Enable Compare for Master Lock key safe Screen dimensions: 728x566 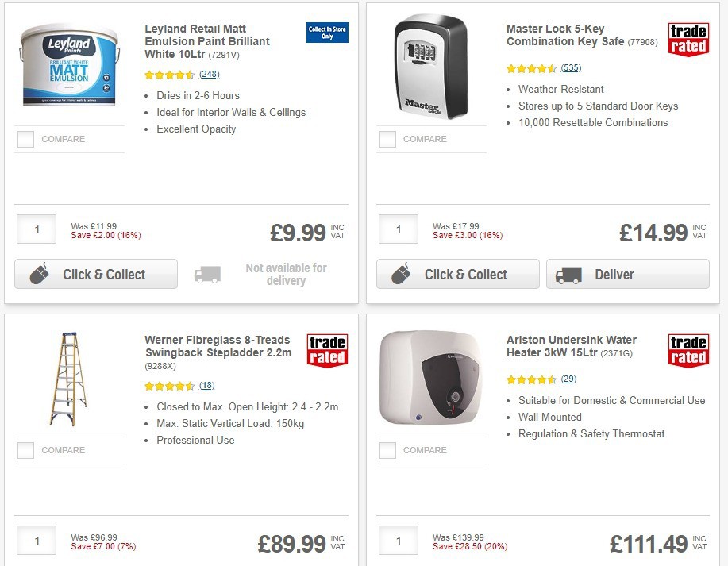(387, 138)
